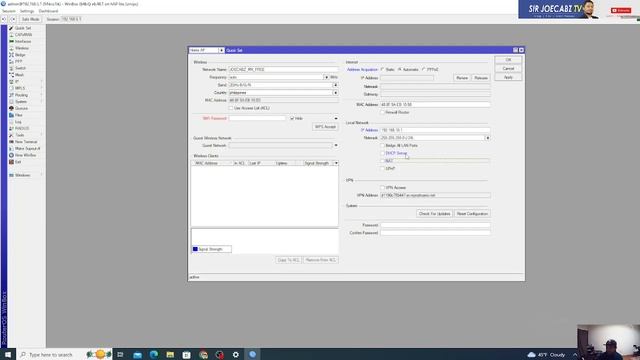Open File Explorer from the taskbar
The image size is (640, 360).
pos(170,354)
